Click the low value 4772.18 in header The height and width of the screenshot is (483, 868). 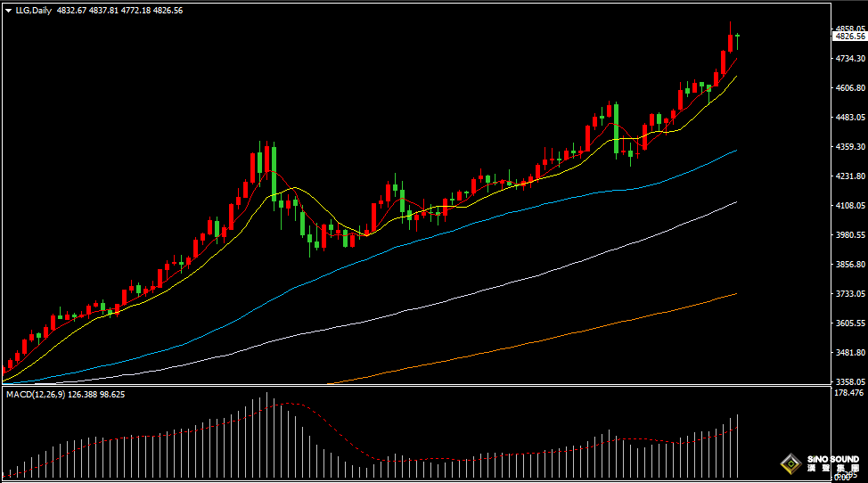[135, 11]
